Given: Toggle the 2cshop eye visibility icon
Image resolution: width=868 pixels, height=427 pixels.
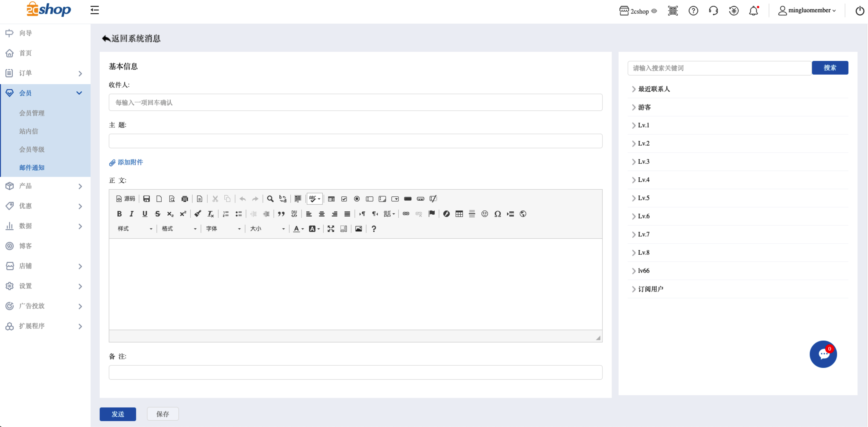Looking at the screenshot, I should point(654,11).
